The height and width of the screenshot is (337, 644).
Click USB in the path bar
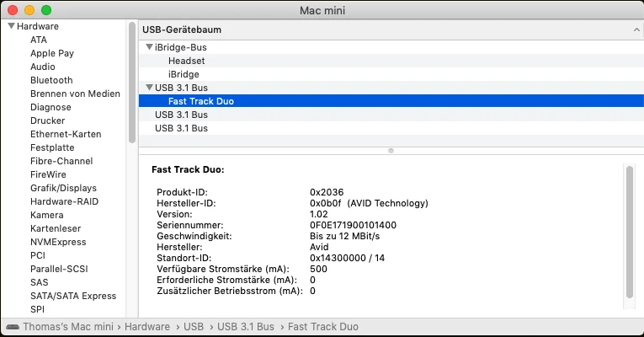tap(194, 327)
